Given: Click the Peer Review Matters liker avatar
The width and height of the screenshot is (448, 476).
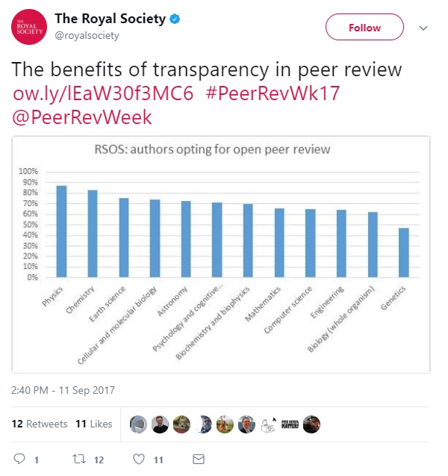Looking at the screenshot, I should 290,424.
